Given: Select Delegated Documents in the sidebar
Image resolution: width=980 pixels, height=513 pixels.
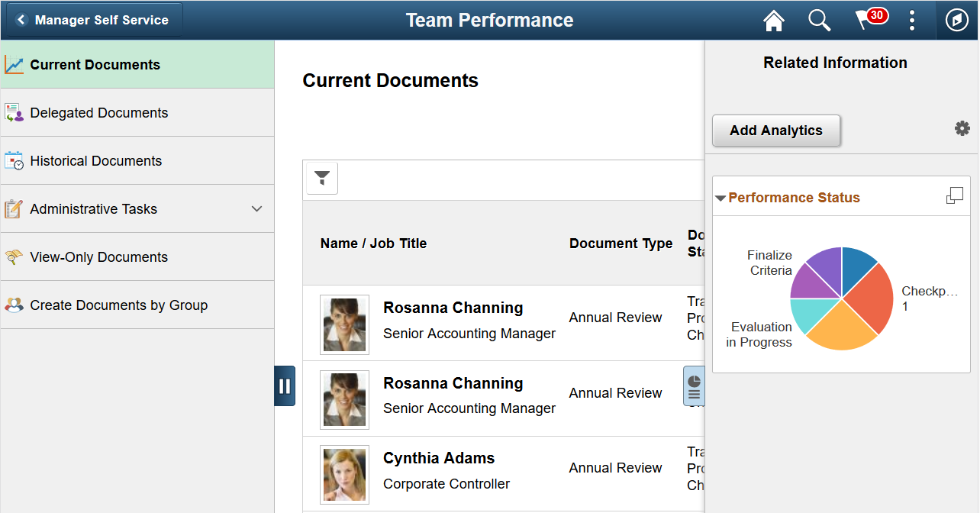Looking at the screenshot, I should pos(137,113).
